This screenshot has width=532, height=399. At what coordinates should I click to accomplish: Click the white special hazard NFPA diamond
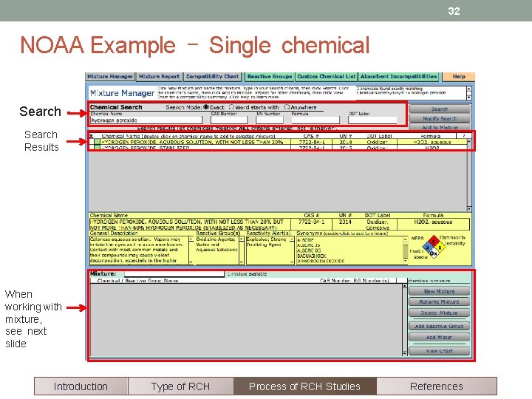tap(433, 253)
